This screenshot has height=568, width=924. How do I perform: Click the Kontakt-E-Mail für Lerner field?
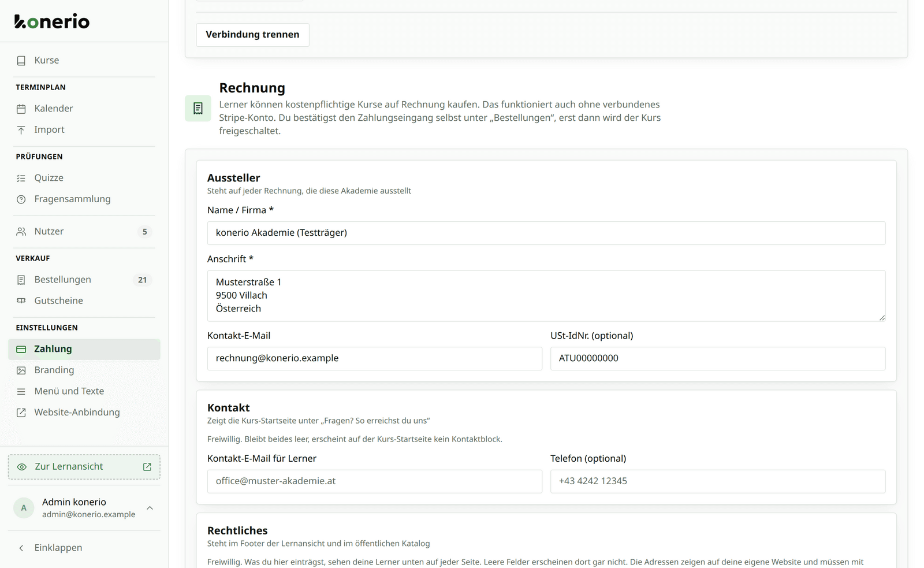tap(375, 481)
